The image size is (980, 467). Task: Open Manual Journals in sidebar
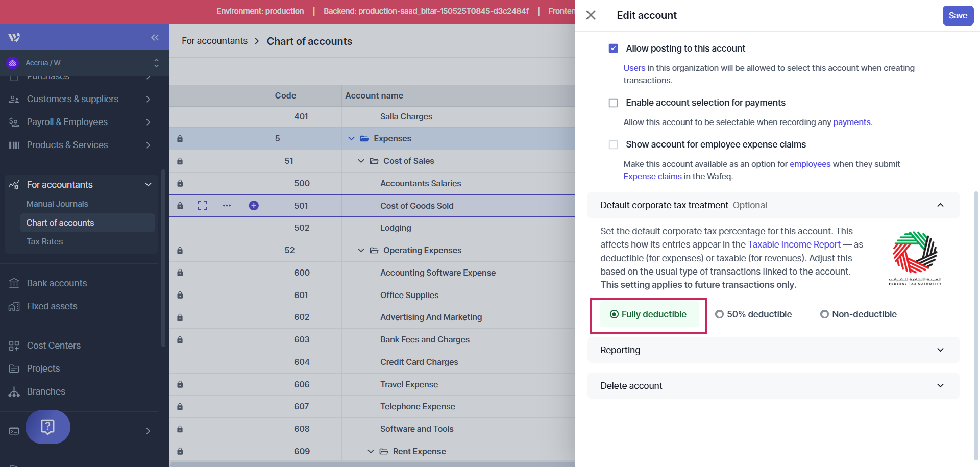click(x=57, y=204)
